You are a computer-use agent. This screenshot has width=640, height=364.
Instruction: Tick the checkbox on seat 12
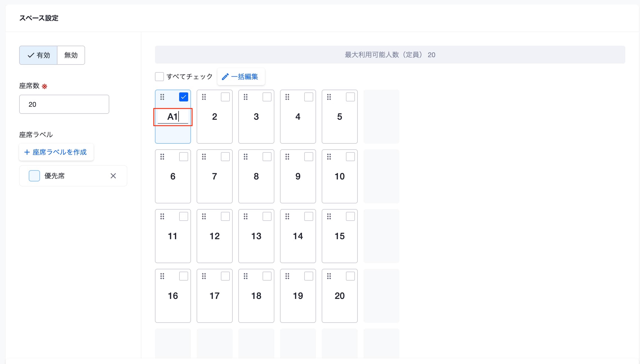coord(225,216)
